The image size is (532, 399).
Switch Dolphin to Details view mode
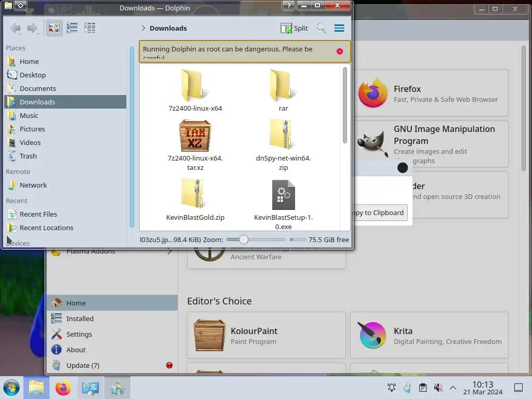89,28
